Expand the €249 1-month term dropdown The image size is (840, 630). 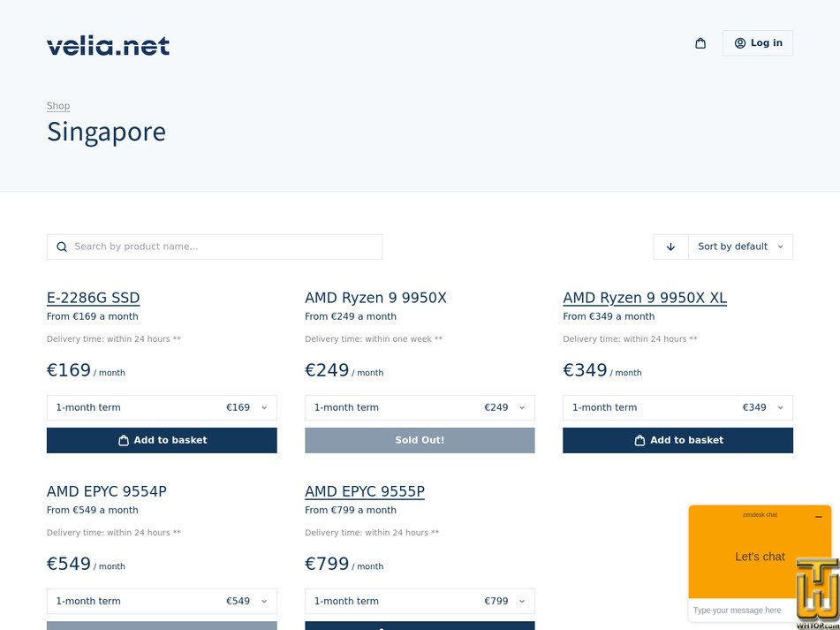click(x=420, y=407)
